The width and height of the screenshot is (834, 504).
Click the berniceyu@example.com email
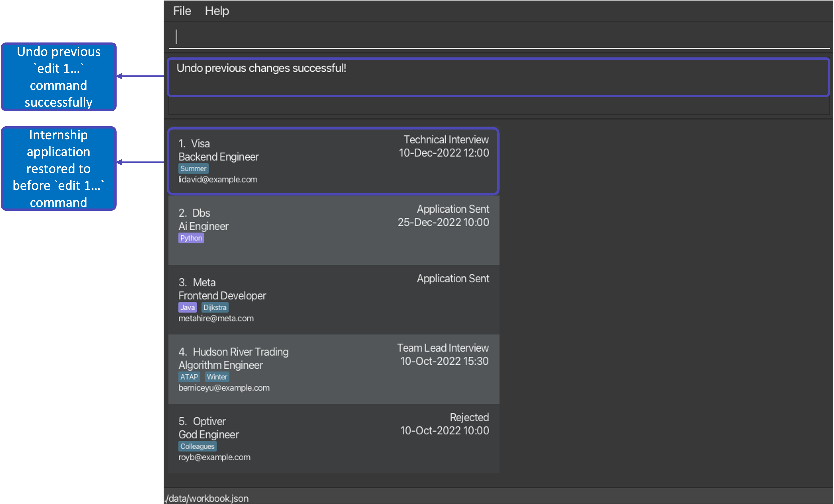click(224, 388)
